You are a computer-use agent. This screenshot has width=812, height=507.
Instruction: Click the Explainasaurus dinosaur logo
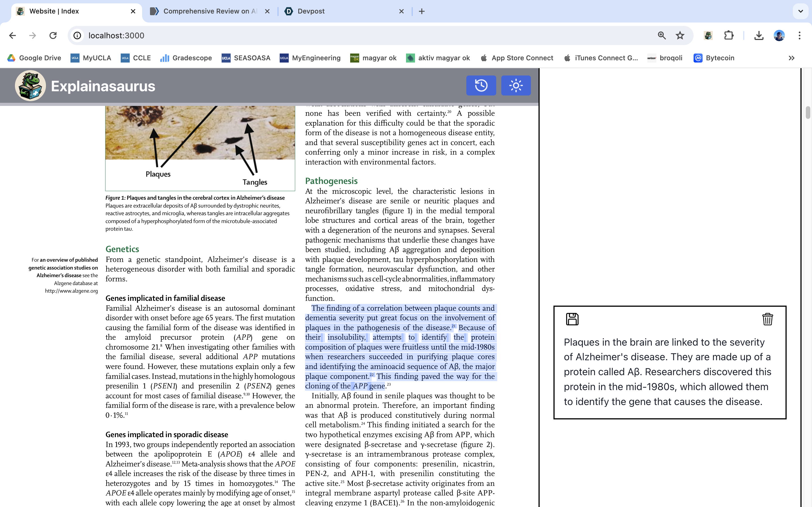coord(30,86)
